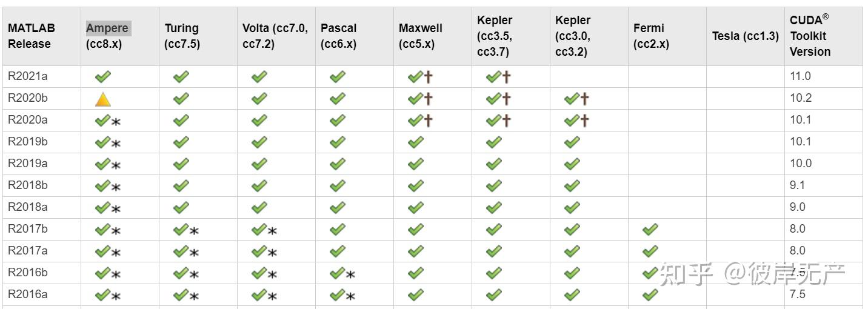The height and width of the screenshot is (309, 868).
Task: Click the Ampere checkmark in R2021a row
Action: (103, 77)
